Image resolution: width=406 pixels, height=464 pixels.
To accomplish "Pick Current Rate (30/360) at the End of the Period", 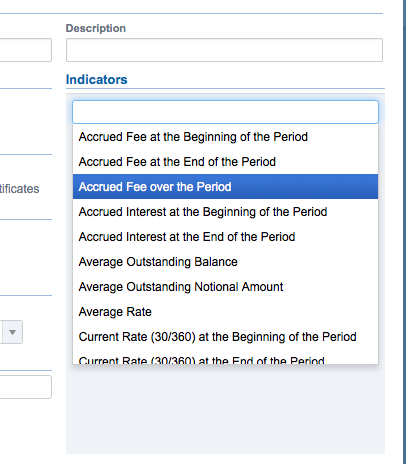I will (x=225, y=359).
